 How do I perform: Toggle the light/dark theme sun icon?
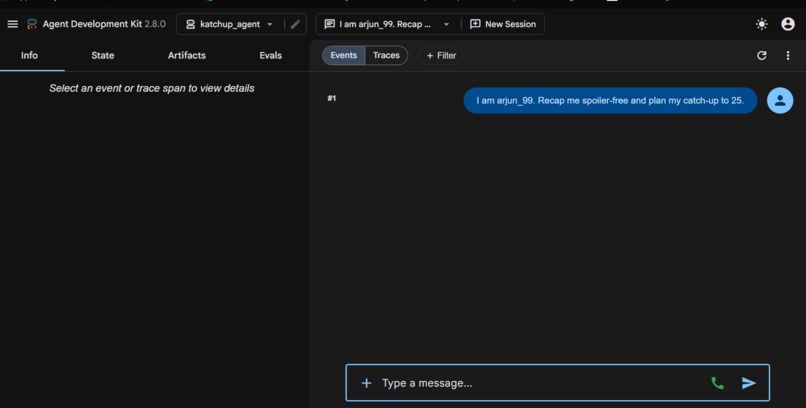[762, 24]
